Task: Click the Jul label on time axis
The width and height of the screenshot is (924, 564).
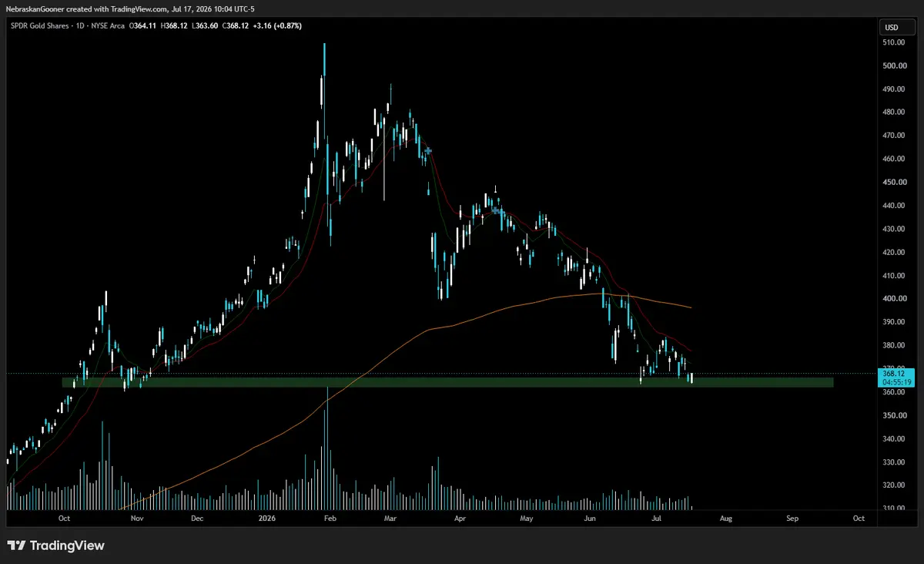Action: tap(657, 519)
